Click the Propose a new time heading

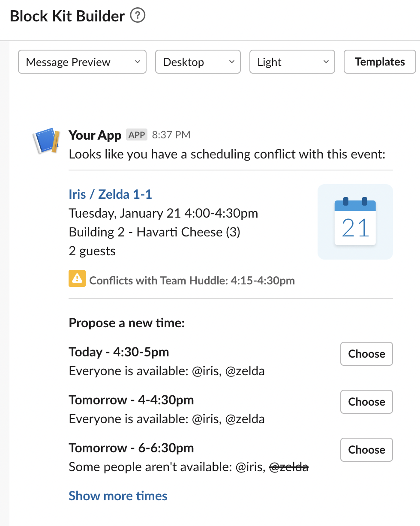(x=126, y=323)
